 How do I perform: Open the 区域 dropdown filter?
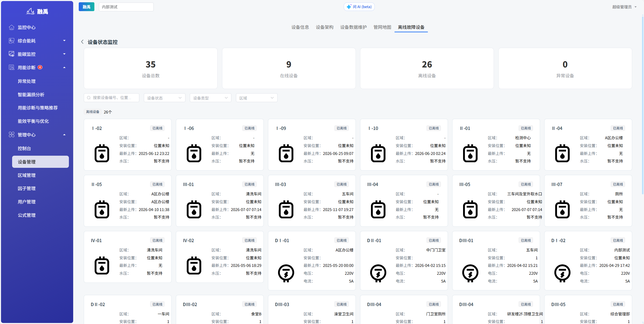click(257, 98)
